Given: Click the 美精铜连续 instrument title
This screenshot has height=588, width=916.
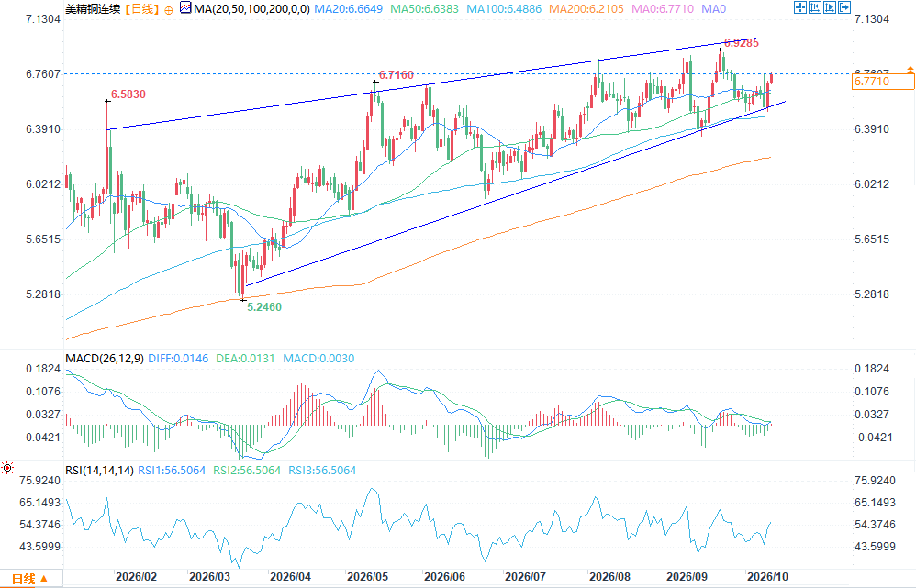Looking at the screenshot, I should tap(93, 9).
